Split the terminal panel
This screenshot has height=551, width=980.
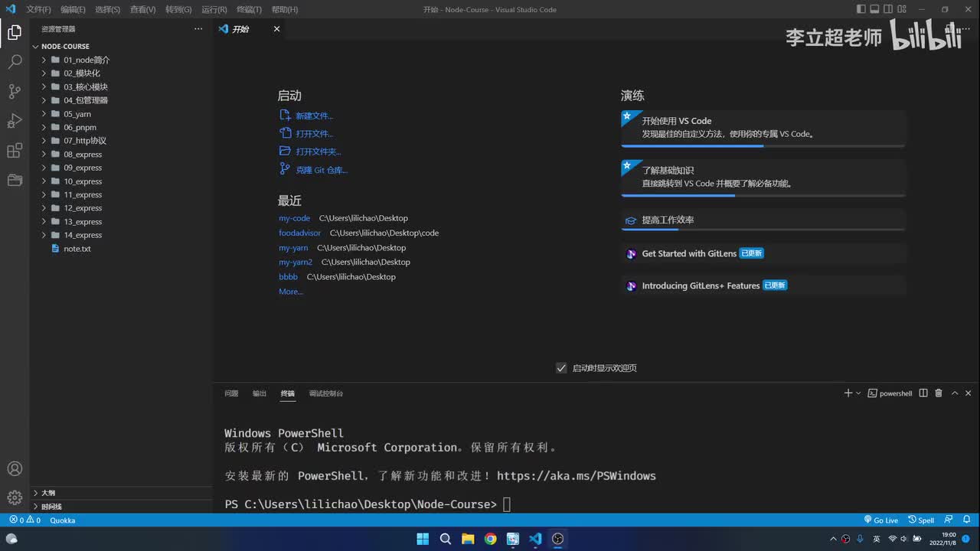coord(923,393)
